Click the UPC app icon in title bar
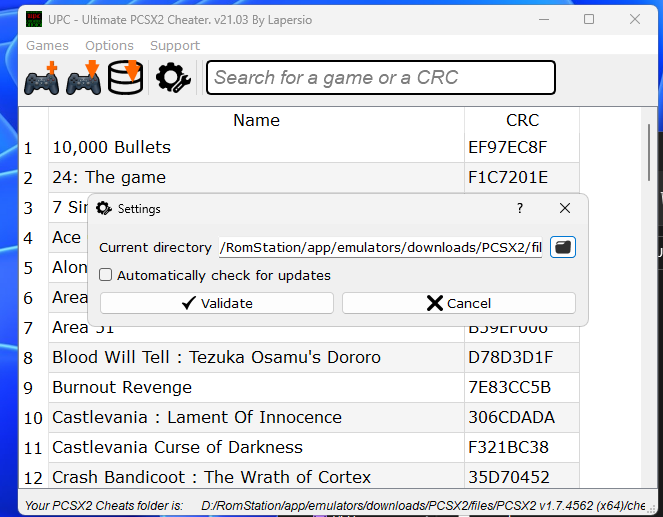Screen dimensions: 663x517 (x=33, y=19)
